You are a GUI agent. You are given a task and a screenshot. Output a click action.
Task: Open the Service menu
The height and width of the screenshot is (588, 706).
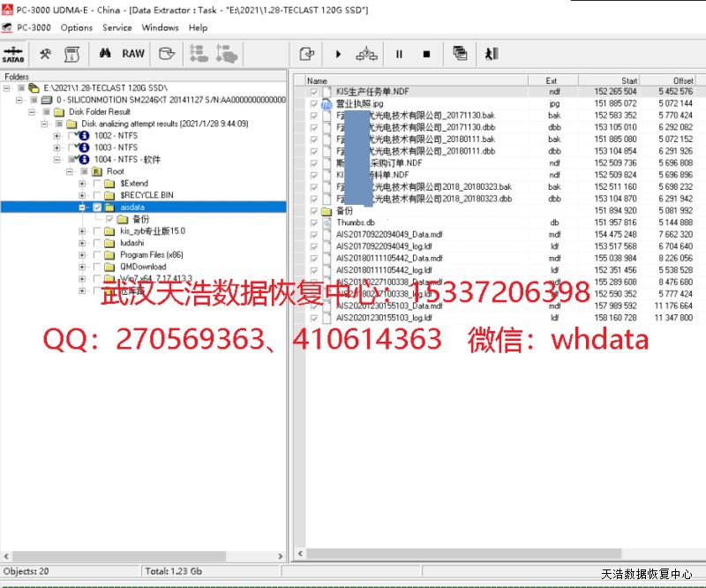[117, 27]
